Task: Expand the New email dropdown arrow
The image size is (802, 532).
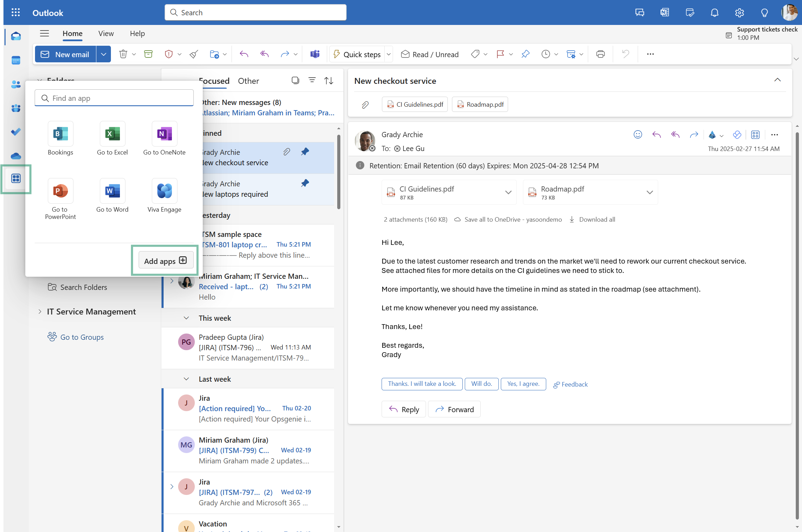Action: 103,54
